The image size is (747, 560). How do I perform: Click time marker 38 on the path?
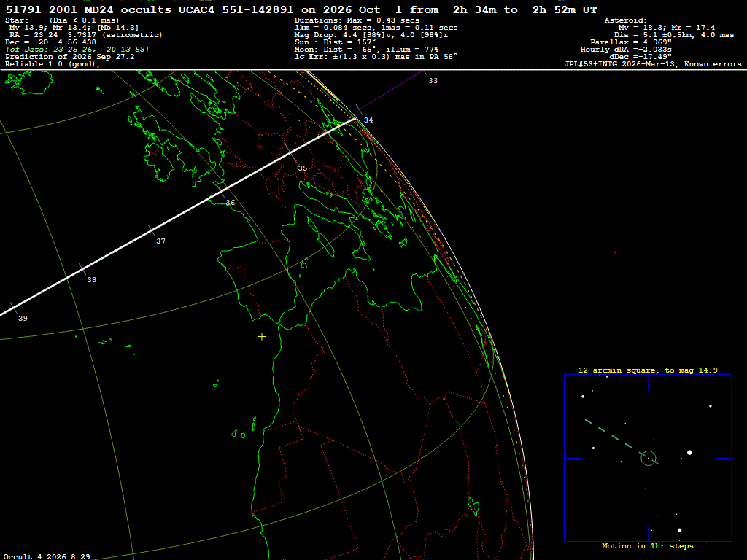[x=91, y=279]
